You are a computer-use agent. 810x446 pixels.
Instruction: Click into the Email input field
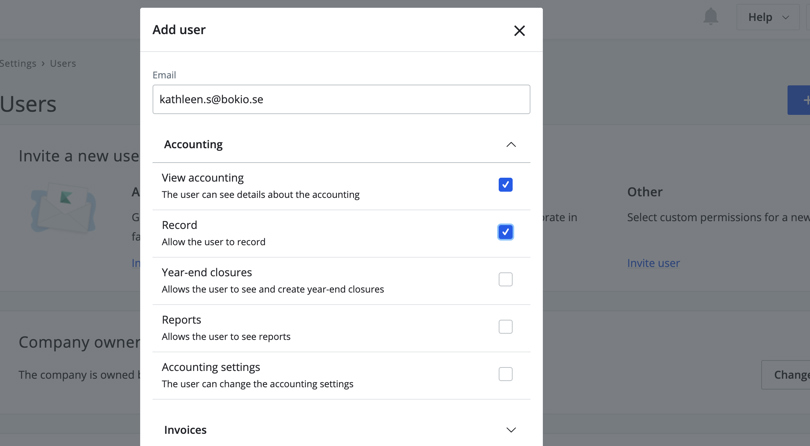[341, 99]
